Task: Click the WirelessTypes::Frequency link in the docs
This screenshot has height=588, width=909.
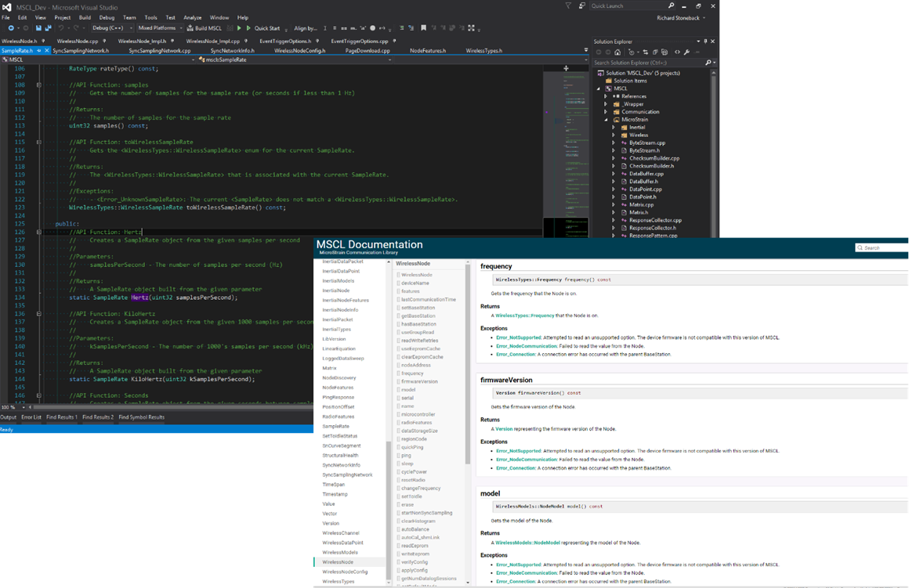Action: (525, 316)
